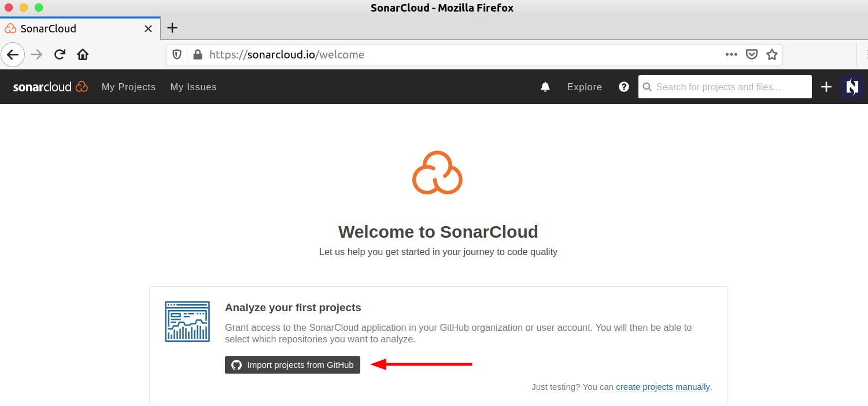
Task: Open the user avatar account menu
Action: (852, 87)
